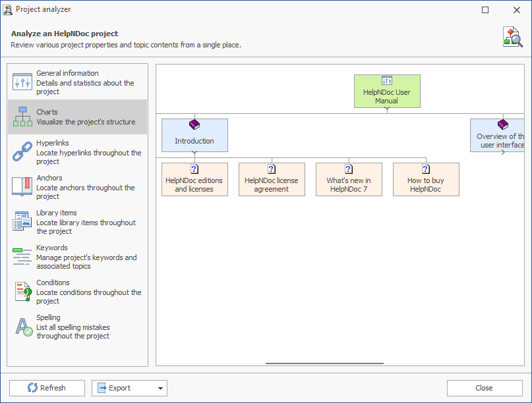Screen dimensions: 532x403
Task: Select the HelpNDoc User Manual chart node
Action: [387, 91]
